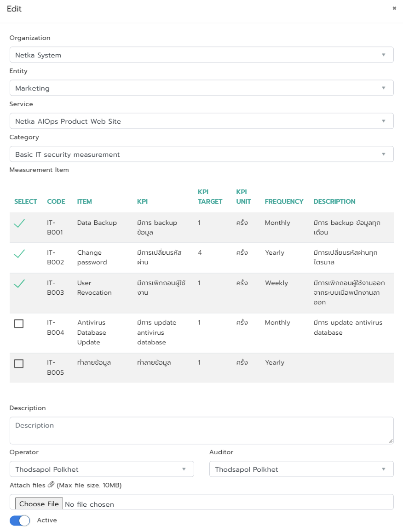Click the FREQUENCY column header

coord(284,201)
